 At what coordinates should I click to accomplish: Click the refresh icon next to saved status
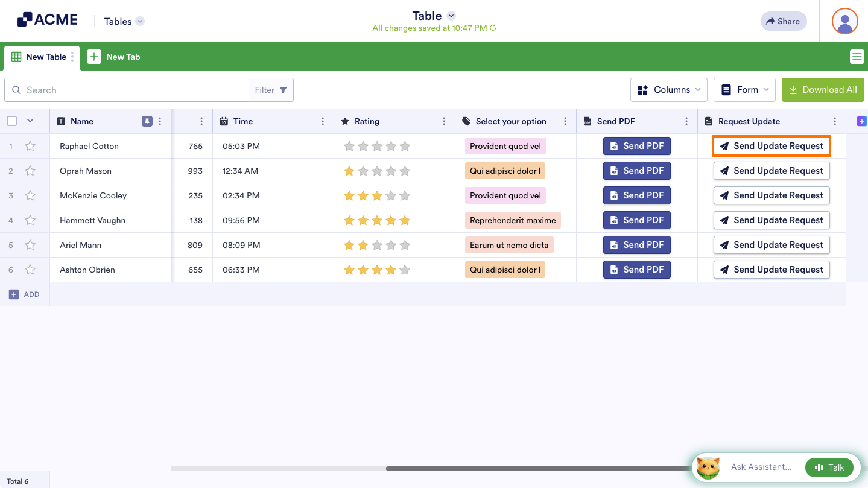(x=493, y=28)
